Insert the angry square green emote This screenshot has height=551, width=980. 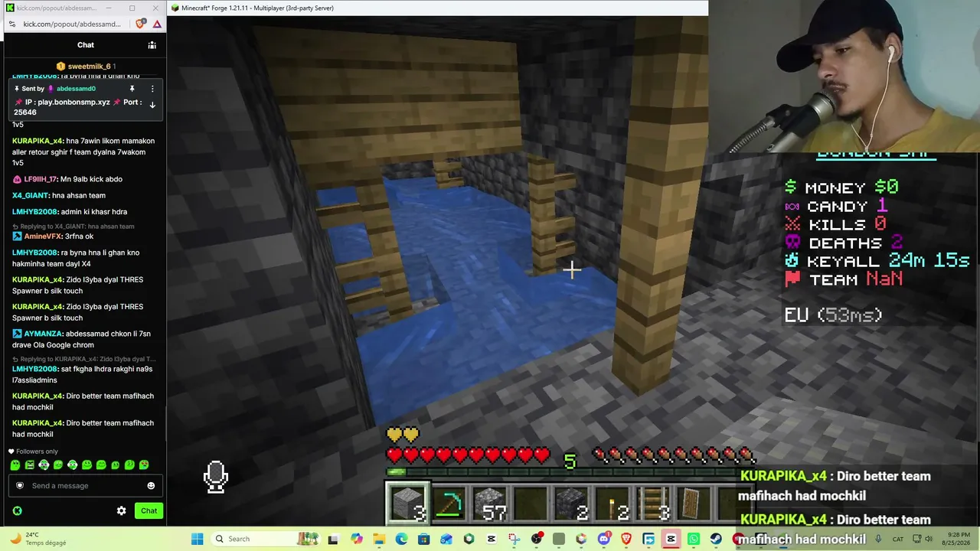click(x=30, y=465)
